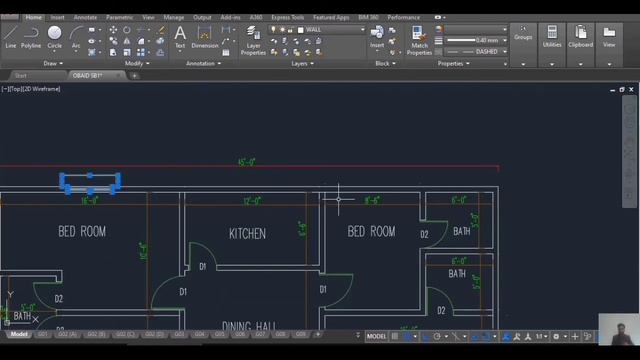Click Match Properties icon

pyautogui.click(x=419, y=40)
